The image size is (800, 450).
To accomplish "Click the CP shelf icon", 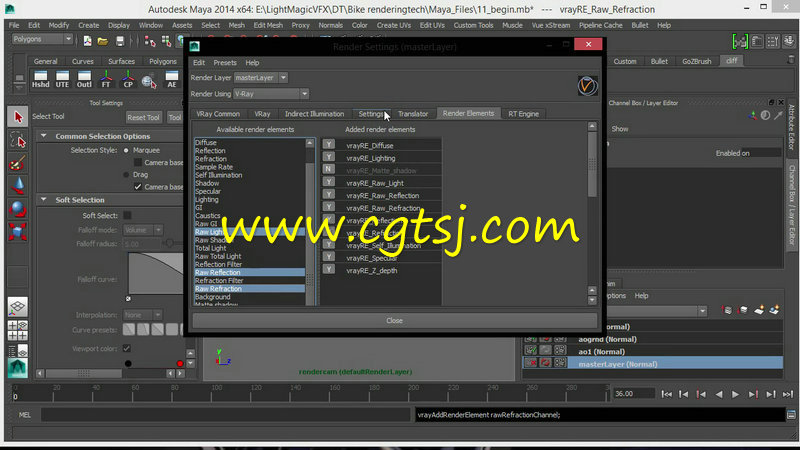I will 128,80.
